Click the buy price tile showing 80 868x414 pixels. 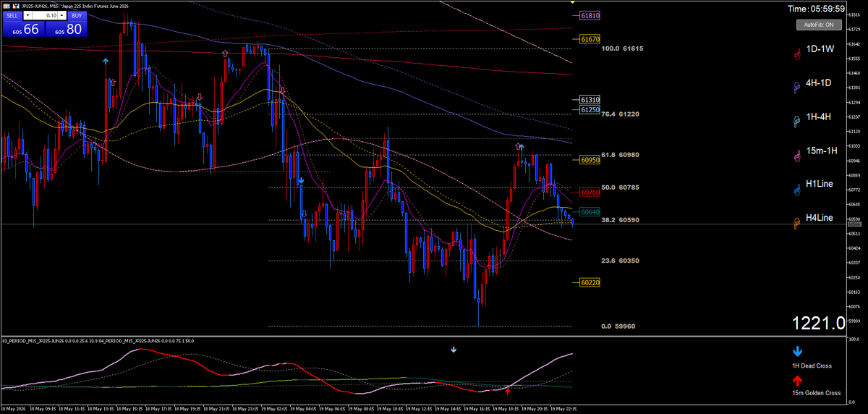(x=66, y=28)
